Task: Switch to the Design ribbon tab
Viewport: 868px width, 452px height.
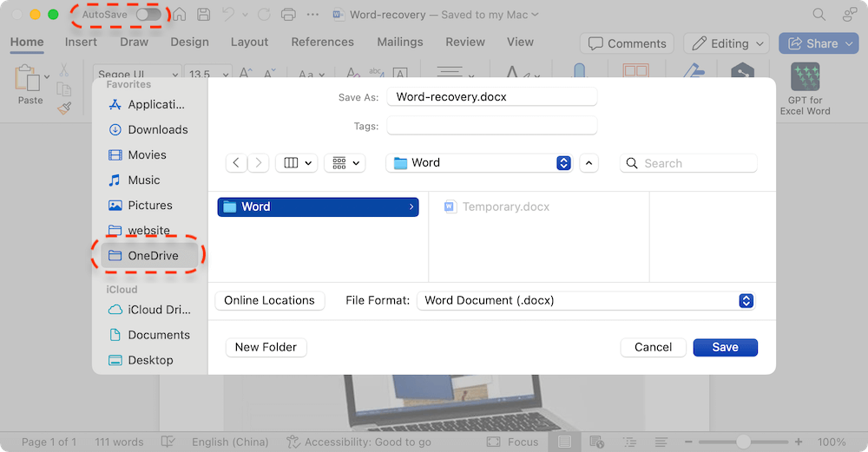Action: [189, 42]
